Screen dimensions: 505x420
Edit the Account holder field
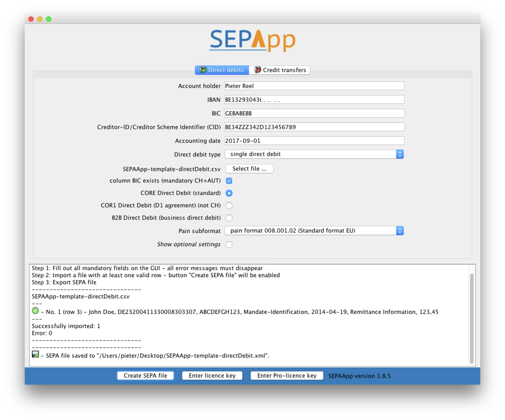tap(314, 86)
